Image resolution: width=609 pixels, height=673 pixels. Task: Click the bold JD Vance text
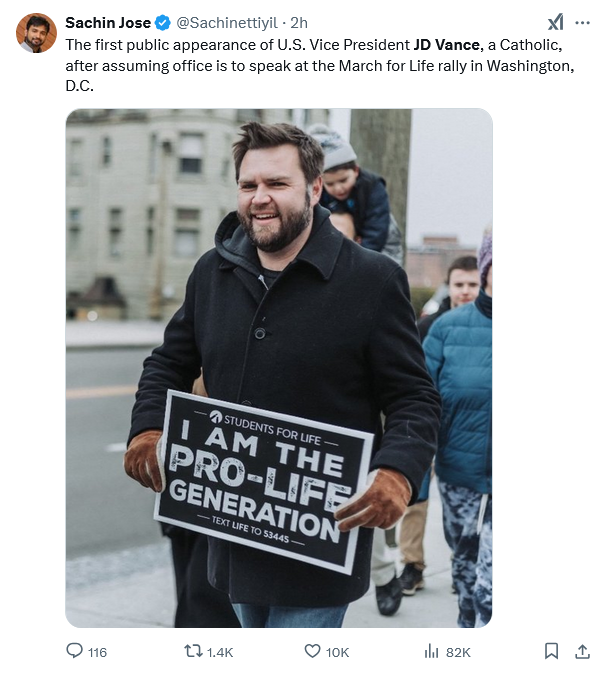coord(447,45)
